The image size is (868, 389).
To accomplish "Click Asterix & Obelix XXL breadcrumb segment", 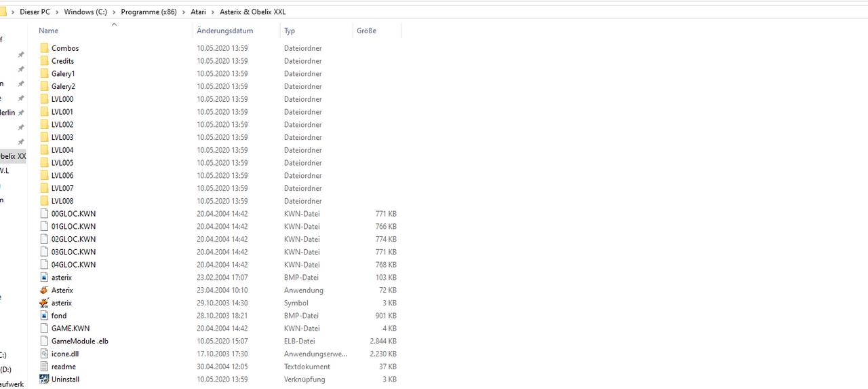I will [253, 12].
